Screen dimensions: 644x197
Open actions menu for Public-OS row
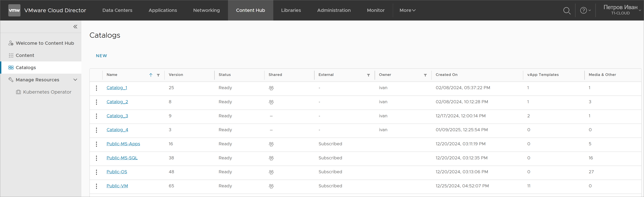click(x=96, y=172)
